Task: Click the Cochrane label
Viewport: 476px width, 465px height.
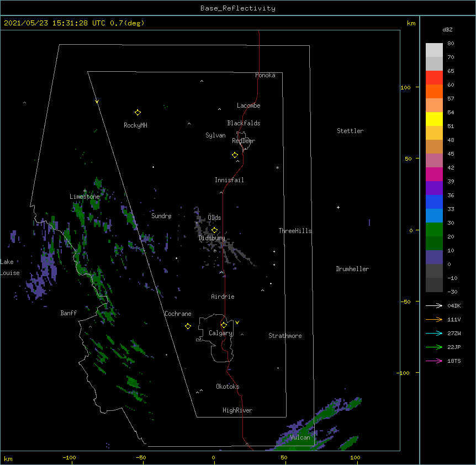Action: tap(178, 314)
